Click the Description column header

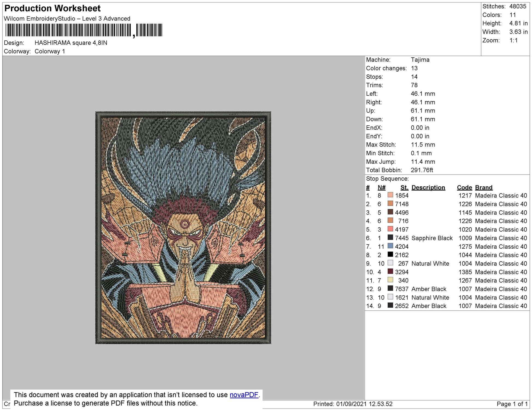click(x=428, y=187)
